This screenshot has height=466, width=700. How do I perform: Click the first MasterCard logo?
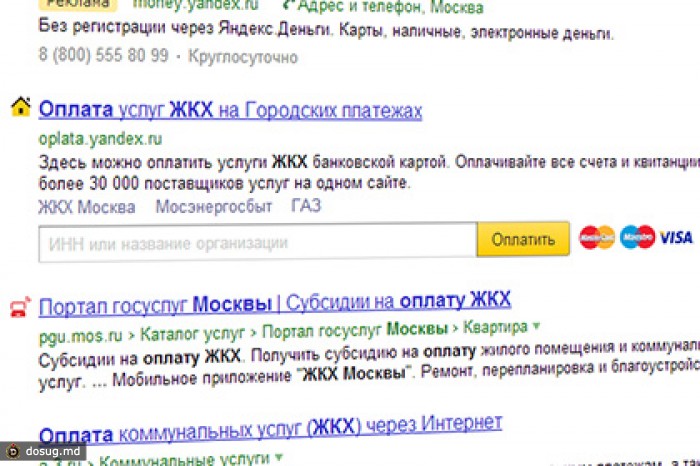597,237
